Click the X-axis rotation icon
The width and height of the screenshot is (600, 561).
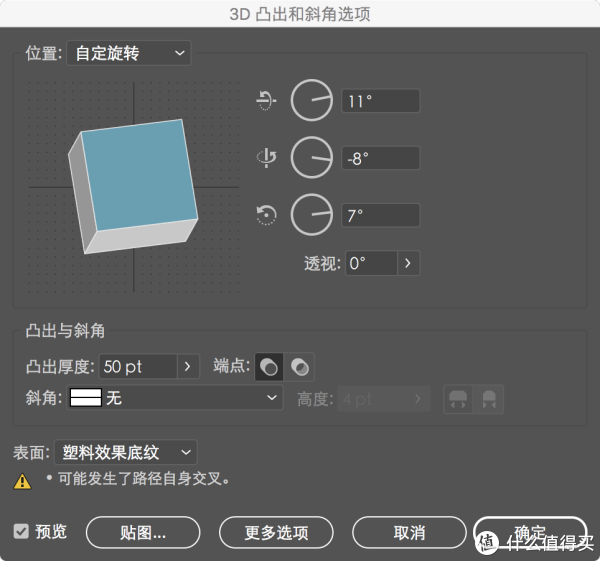pyautogui.click(x=266, y=100)
